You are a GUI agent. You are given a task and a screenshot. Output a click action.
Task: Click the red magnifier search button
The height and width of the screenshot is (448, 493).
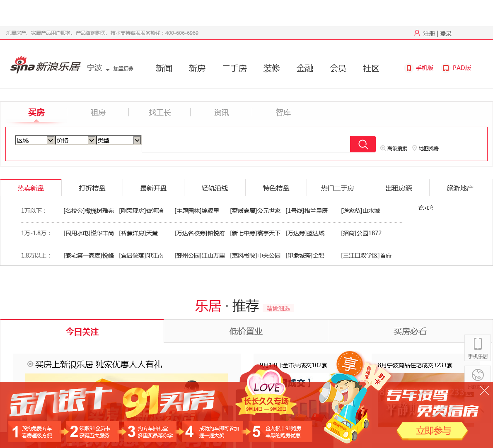(363, 144)
